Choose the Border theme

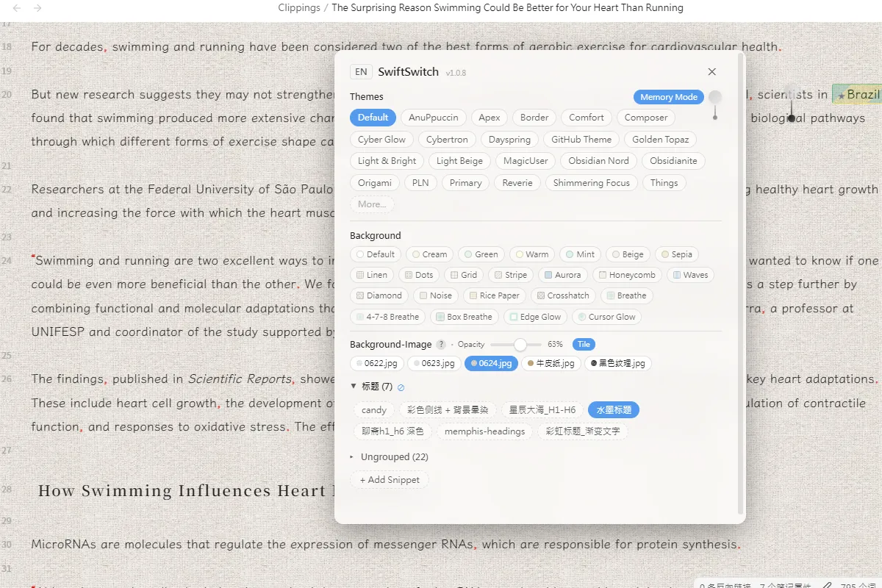534,118
